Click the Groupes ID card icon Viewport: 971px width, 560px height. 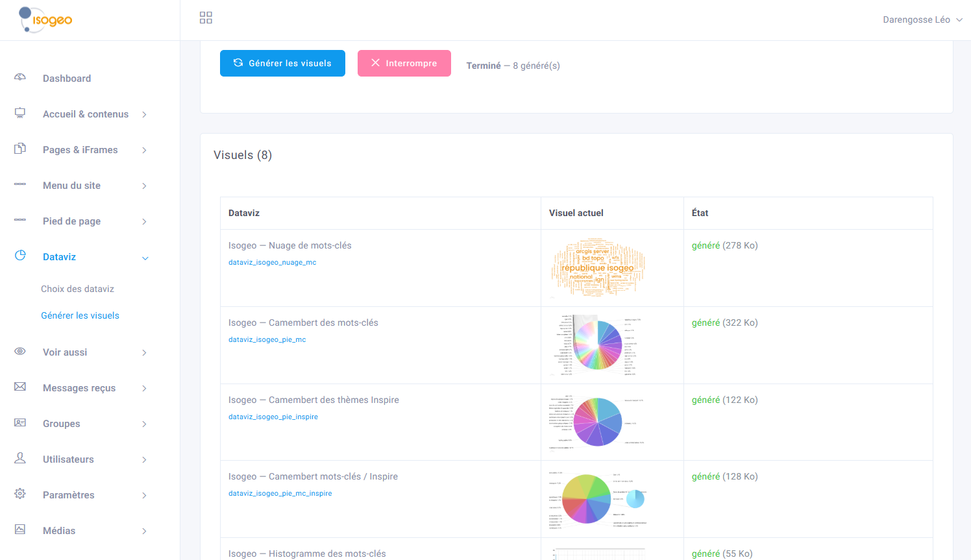click(20, 422)
